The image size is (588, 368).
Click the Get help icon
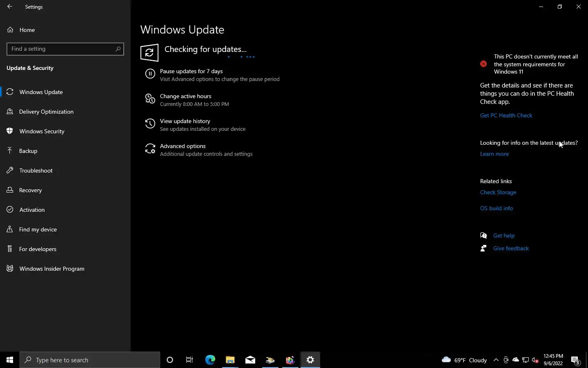483,236
